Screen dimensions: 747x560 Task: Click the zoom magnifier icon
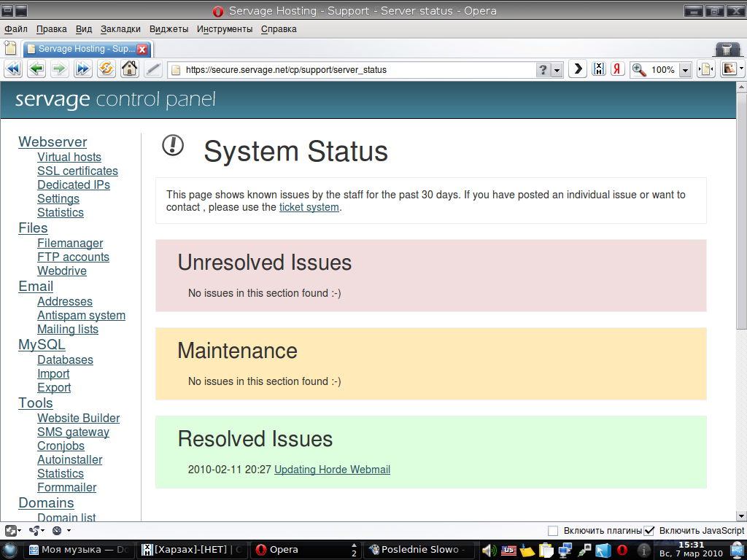[639, 70]
